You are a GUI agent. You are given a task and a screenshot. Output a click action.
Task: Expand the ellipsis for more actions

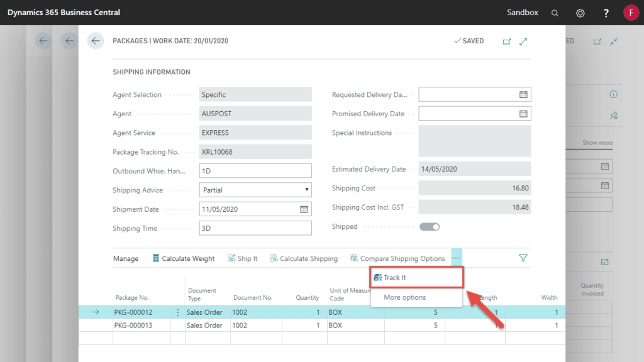pyautogui.click(x=457, y=257)
